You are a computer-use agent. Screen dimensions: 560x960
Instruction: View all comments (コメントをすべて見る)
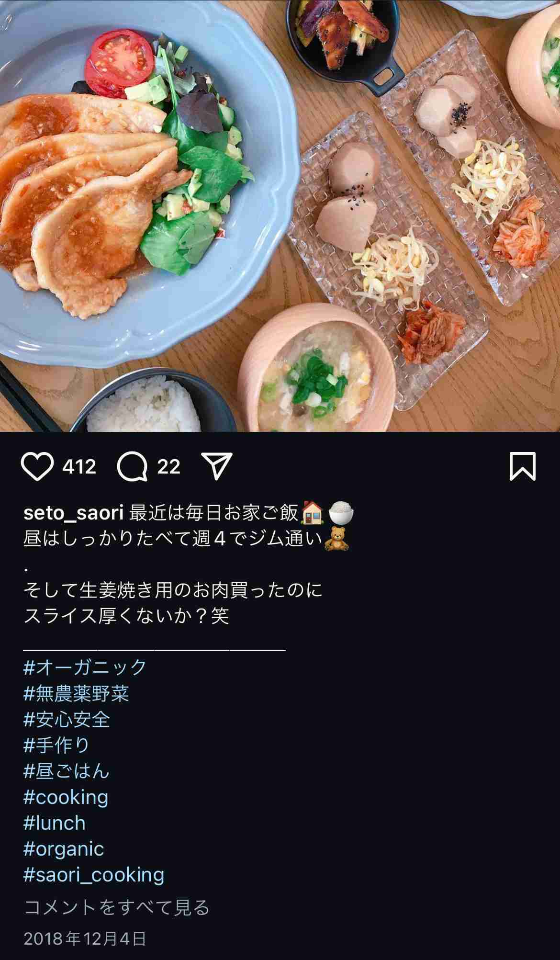pyautogui.click(x=117, y=907)
